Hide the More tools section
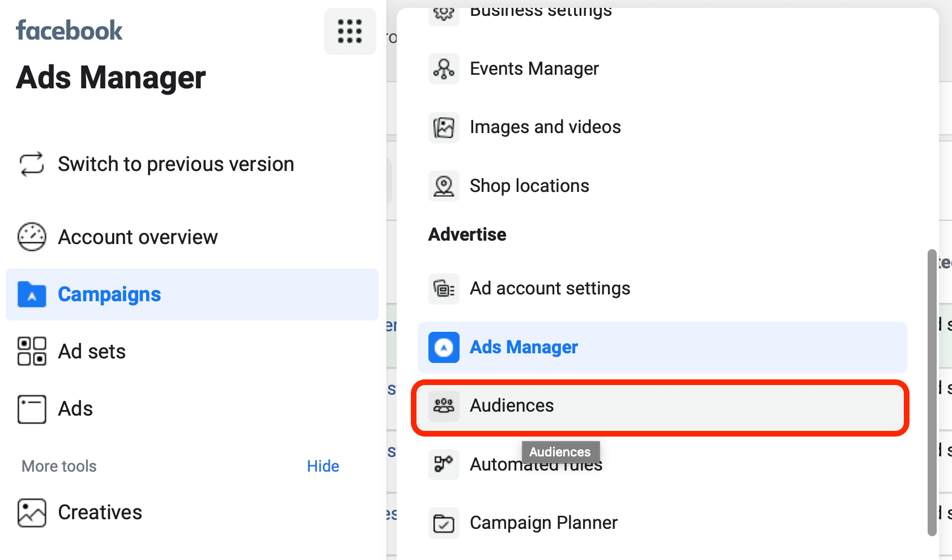 323,466
